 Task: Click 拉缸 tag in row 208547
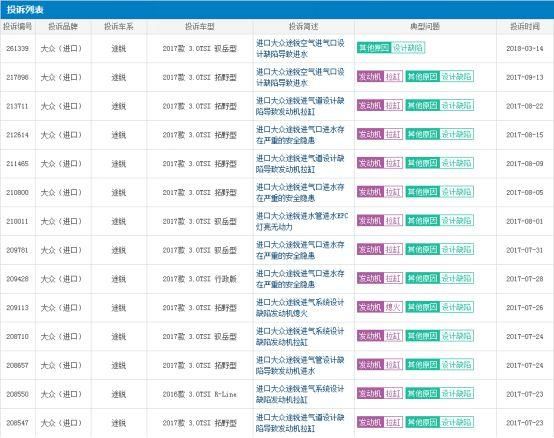[x=393, y=422]
